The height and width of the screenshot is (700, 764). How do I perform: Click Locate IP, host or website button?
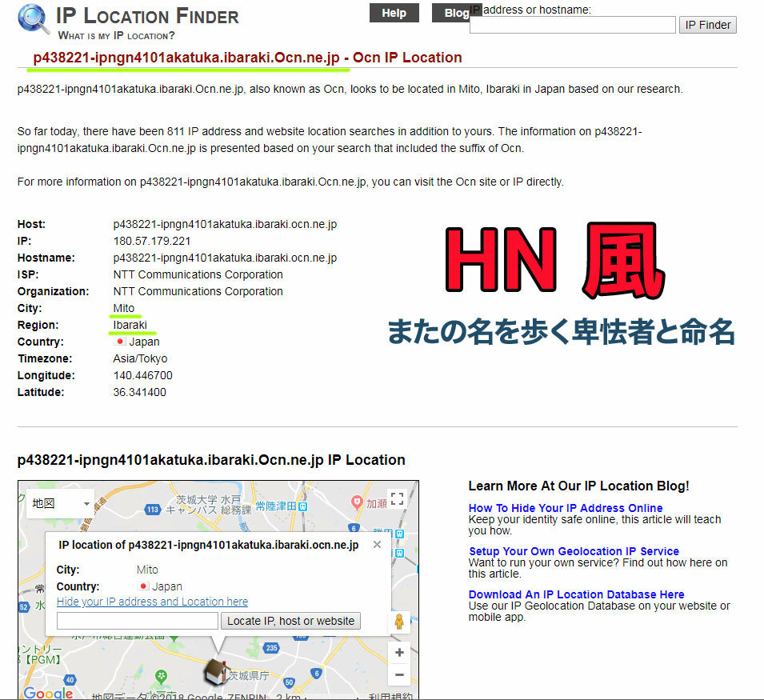click(x=291, y=621)
